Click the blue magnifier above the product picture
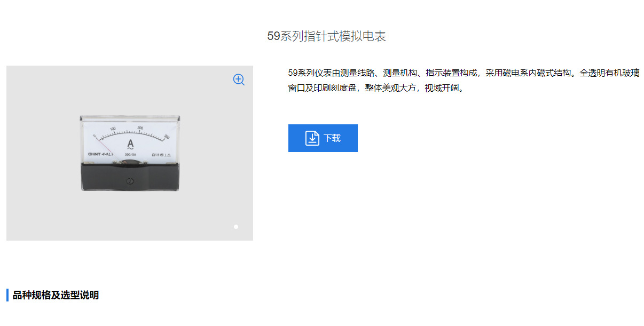 [x=238, y=79]
